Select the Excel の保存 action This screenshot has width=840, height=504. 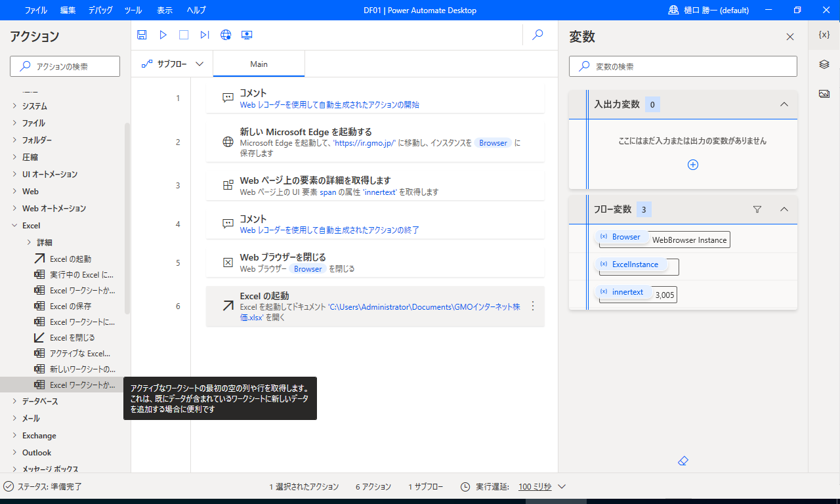(x=70, y=306)
